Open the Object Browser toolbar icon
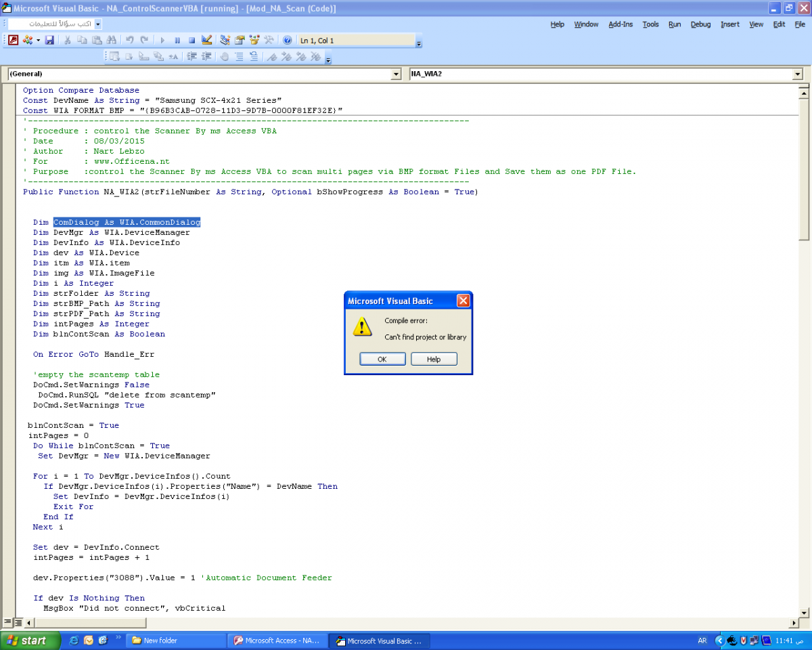Screen dimensions: 812x650 click(x=255, y=41)
